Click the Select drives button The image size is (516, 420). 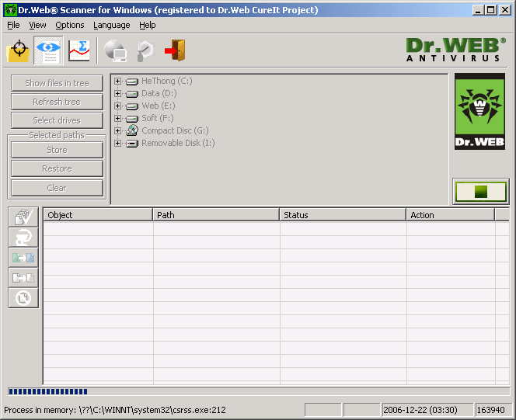click(57, 120)
